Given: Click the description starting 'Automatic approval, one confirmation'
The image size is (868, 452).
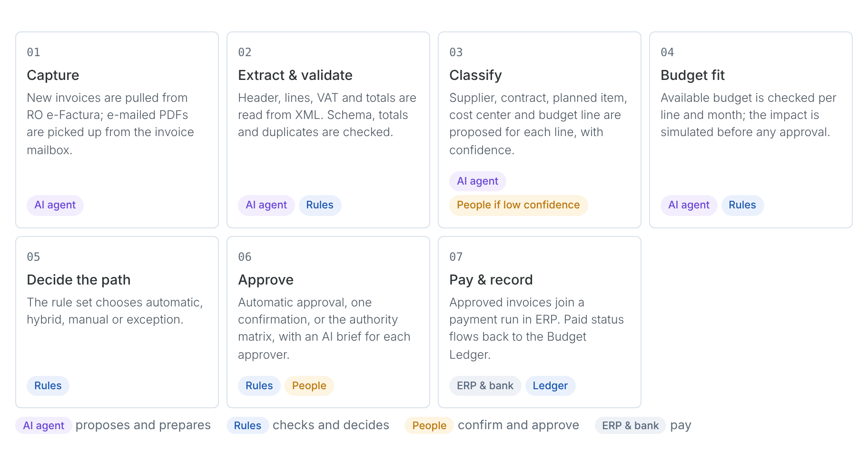Looking at the screenshot, I should tap(324, 328).
